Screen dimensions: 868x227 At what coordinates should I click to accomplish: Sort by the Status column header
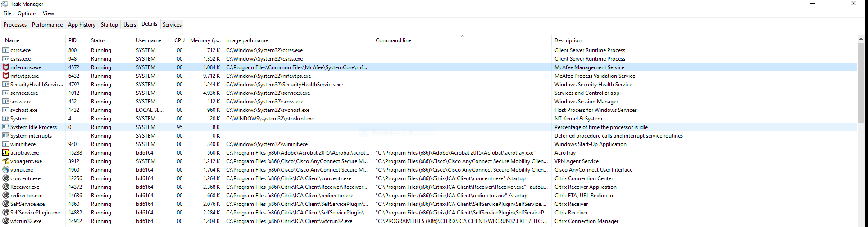(111, 40)
